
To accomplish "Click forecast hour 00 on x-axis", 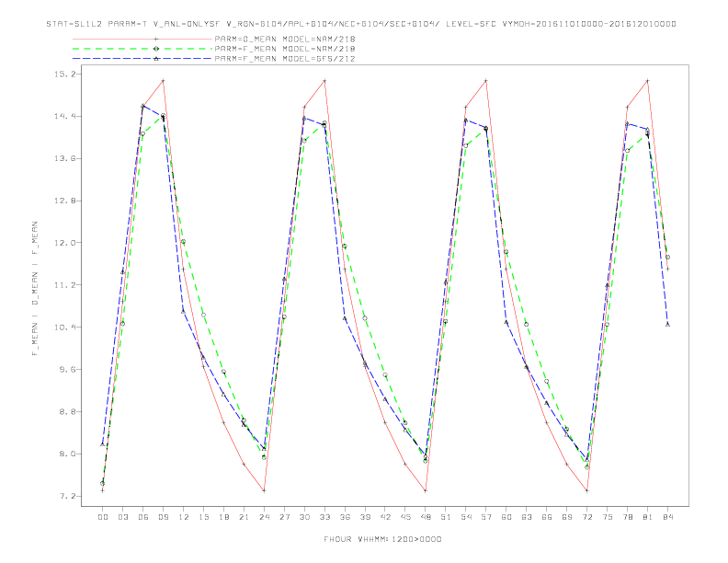I will [x=103, y=517].
